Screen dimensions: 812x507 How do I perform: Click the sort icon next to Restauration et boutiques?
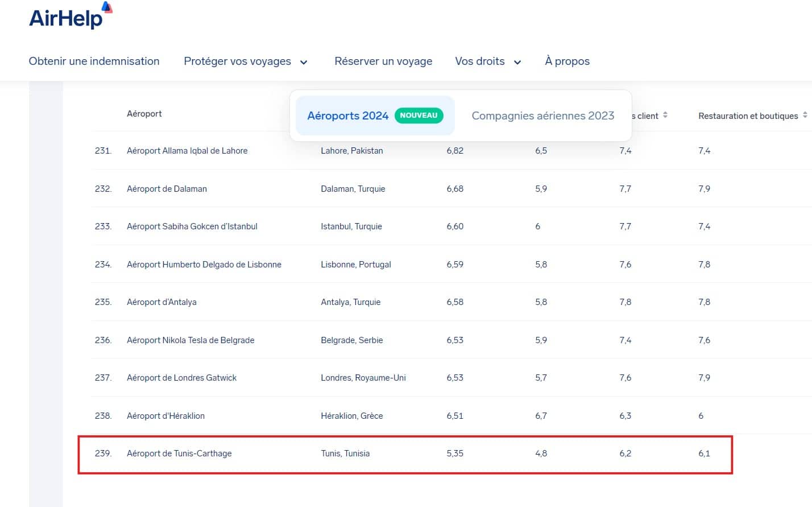806,115
